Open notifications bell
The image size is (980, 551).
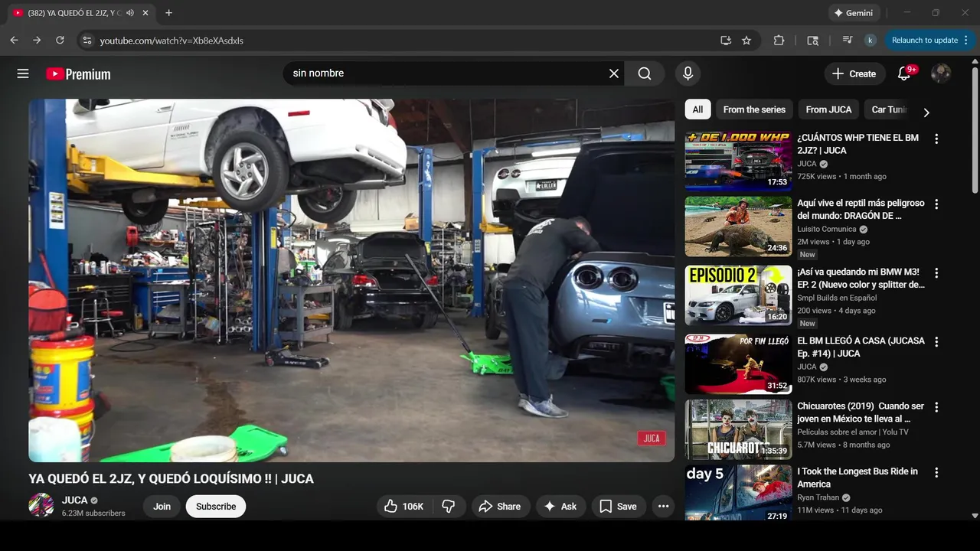[x=904, y=73]
